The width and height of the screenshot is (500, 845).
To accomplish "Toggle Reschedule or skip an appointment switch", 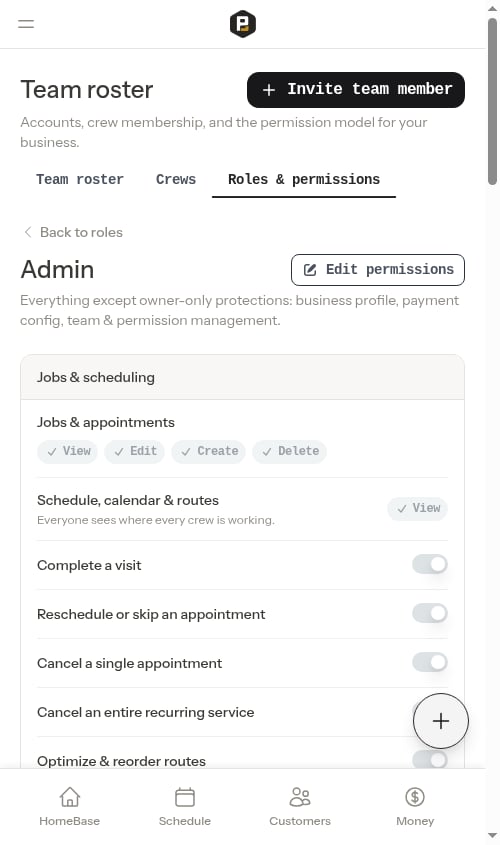I will point(429,613).
